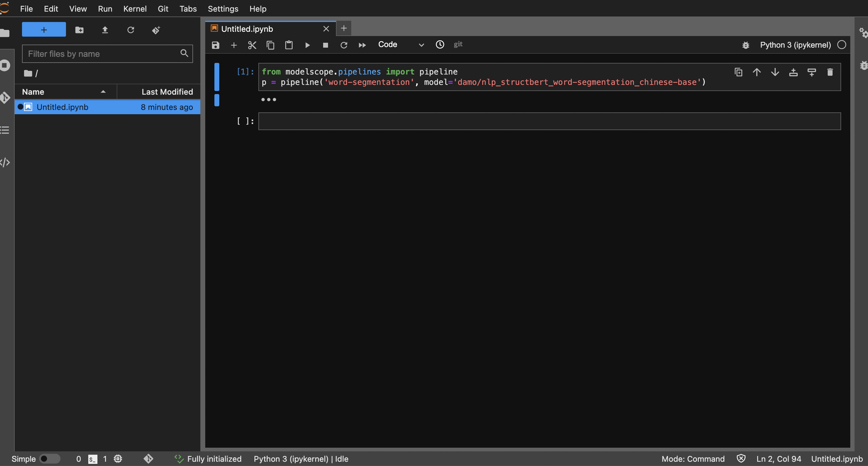The height and width of the screenshot is (466, 868).
Task: Open the Git sidebar panel
Action: 5,97
